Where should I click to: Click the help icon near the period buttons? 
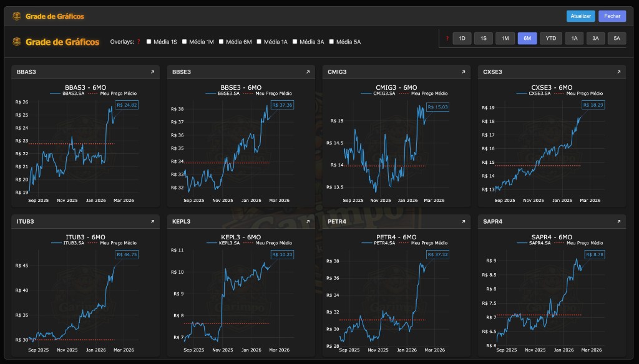[x=447, y=38]
